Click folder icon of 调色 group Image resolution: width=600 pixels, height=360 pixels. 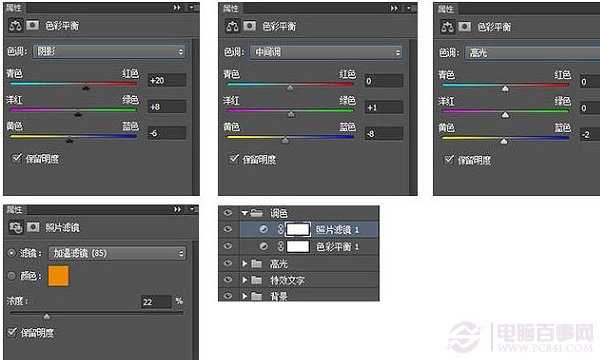click(x=256, y=213)
